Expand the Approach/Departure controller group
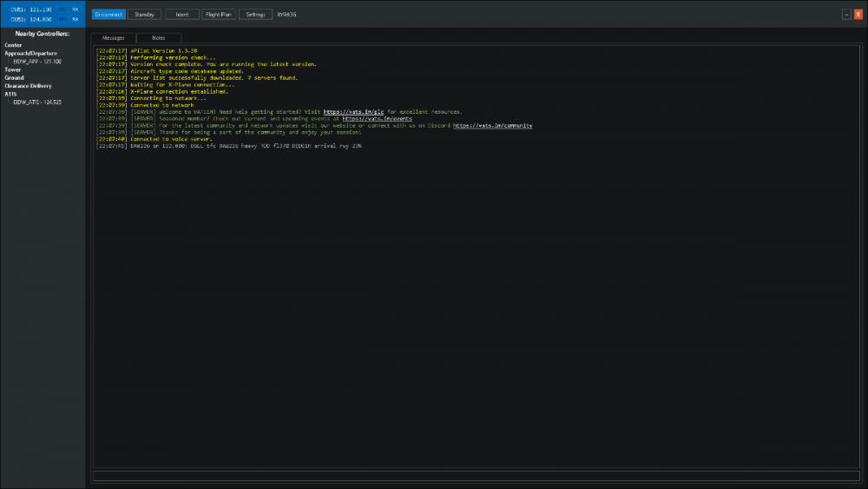Viewport: 868px width, 489px height. click(x=30, y=53)
